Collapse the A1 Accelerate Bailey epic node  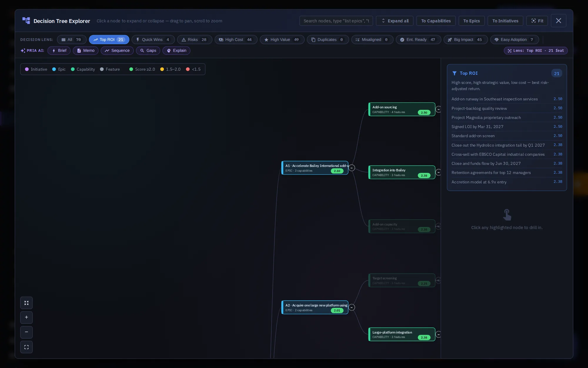[352, 168]
